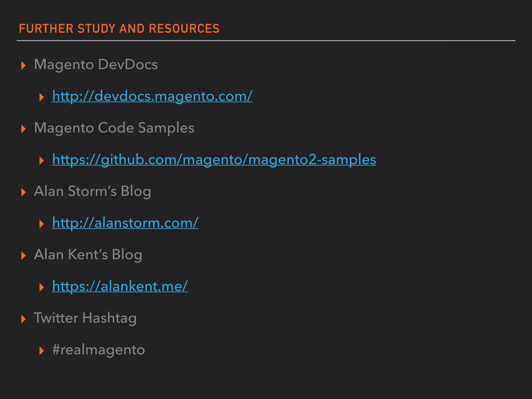Click the Alan Storm's Blog heading text
Image resolution: width=532 pixels, height=399 pixels.
click(x=92, y=191)
